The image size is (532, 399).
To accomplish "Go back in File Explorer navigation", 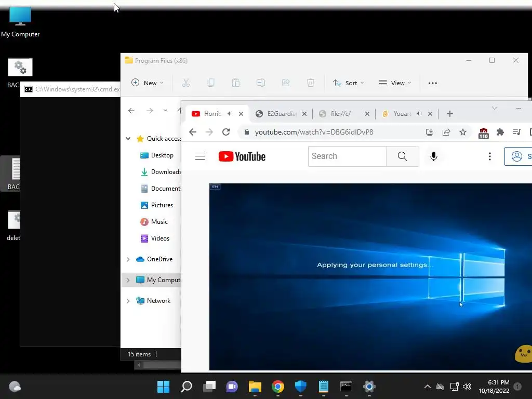I will [131, 111].
